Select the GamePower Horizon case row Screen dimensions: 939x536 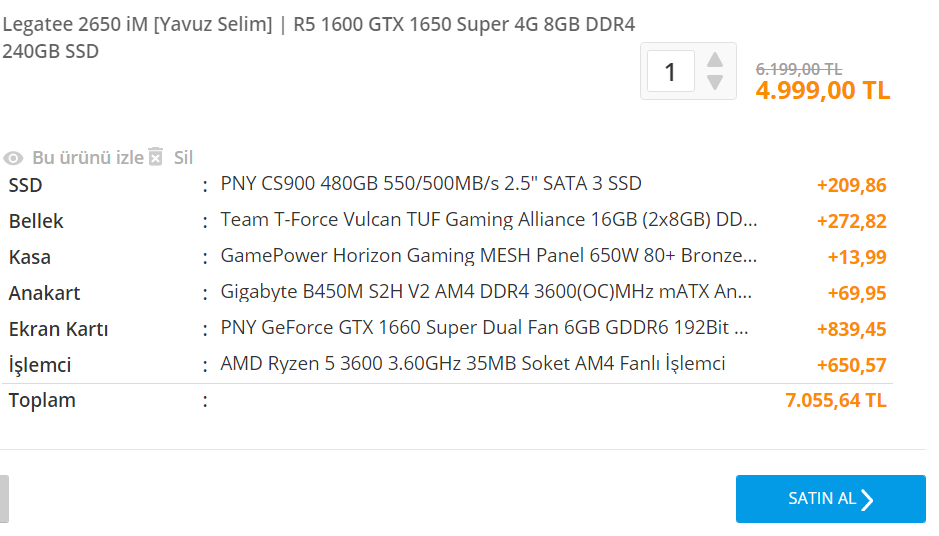coord(488,256)
